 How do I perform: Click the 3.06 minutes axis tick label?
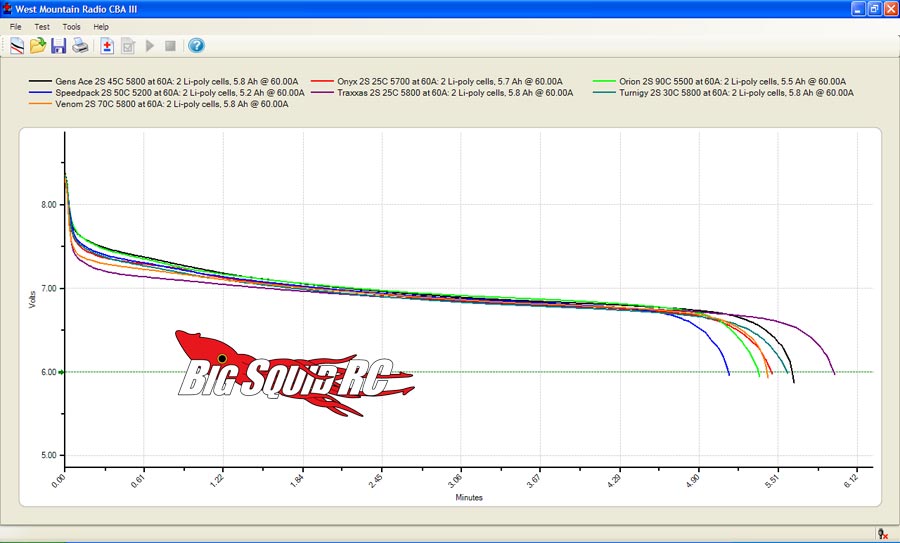(454, 481)
